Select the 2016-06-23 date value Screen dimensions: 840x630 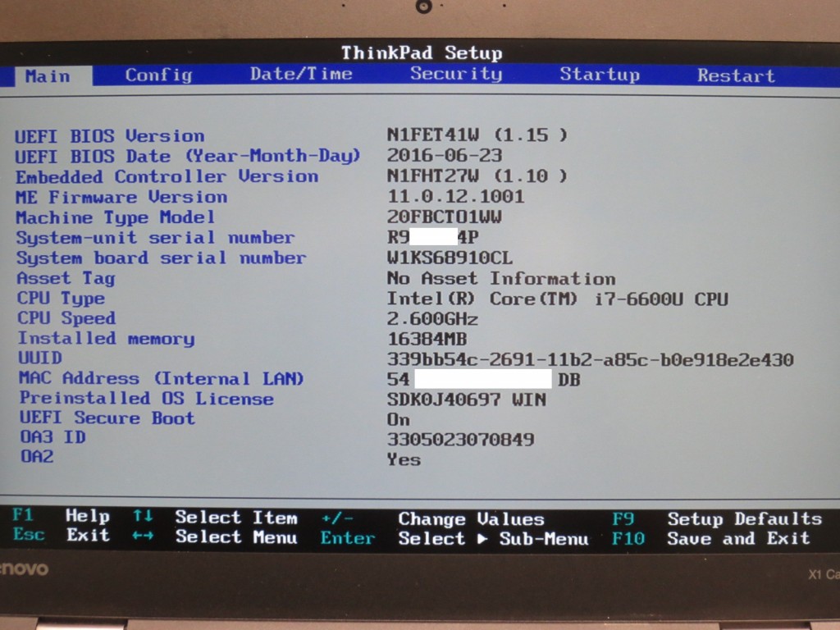tap(445, 155)
